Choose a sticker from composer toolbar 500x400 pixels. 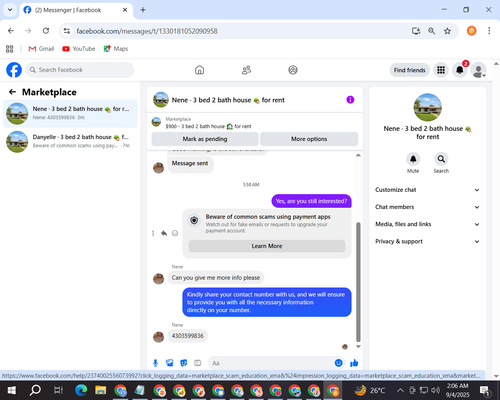(184, 363)
